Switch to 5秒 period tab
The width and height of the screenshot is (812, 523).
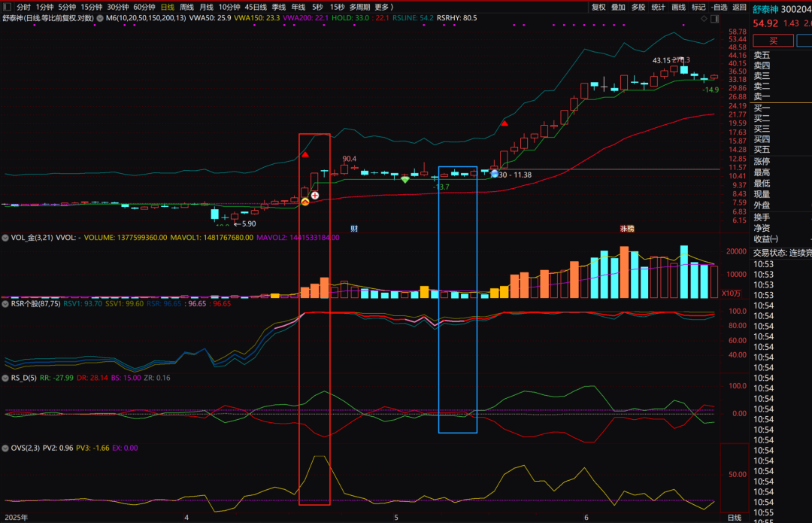(x=317, y=8)
